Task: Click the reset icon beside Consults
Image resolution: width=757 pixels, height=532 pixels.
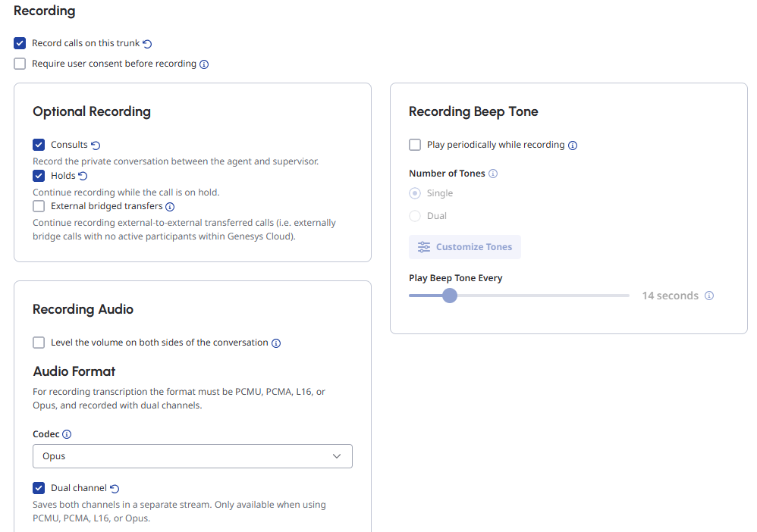Action: (96, 146)
